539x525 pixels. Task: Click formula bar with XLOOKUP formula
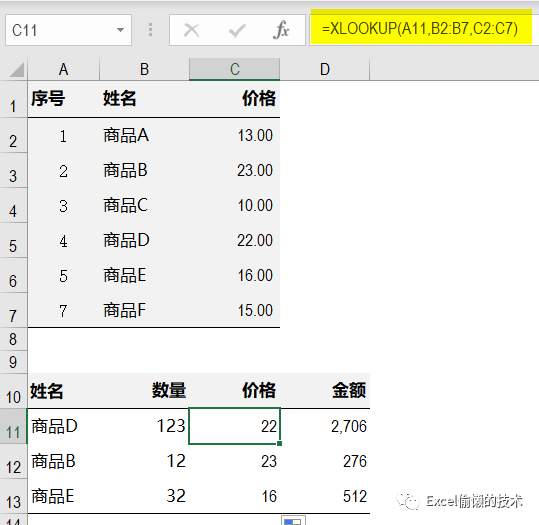[x=424, y=29]
